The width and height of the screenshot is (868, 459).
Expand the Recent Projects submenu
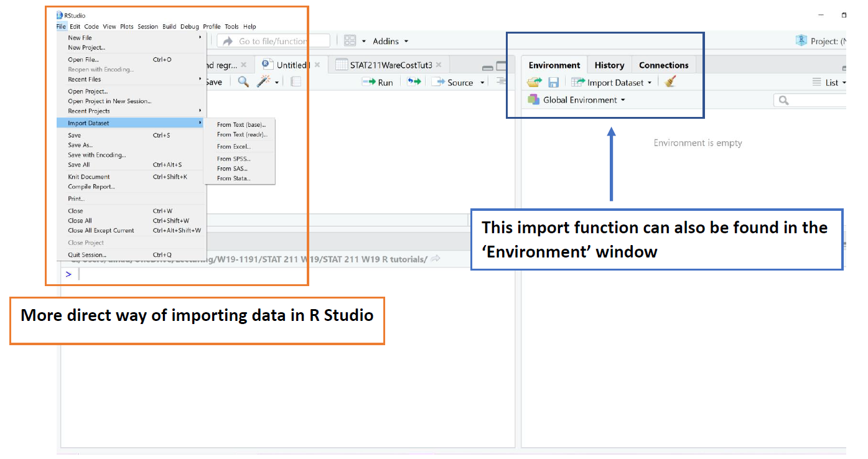pyautogui.click(x=131, y=111)
